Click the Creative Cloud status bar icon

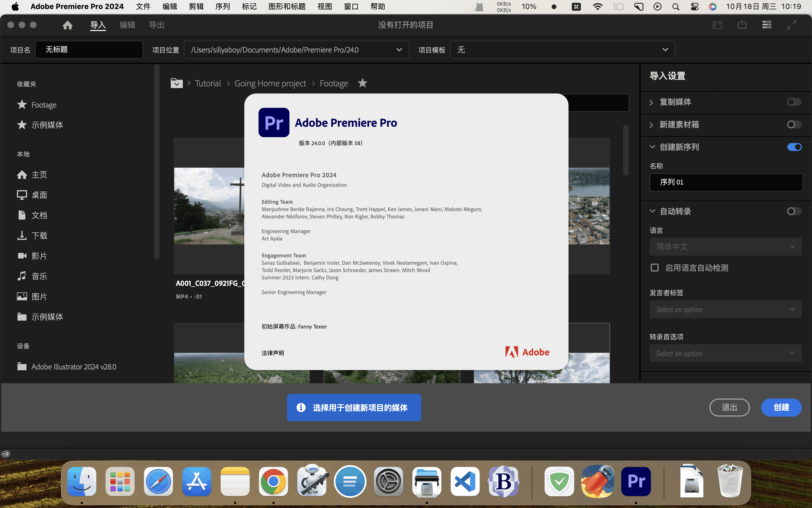pos(6,454)
